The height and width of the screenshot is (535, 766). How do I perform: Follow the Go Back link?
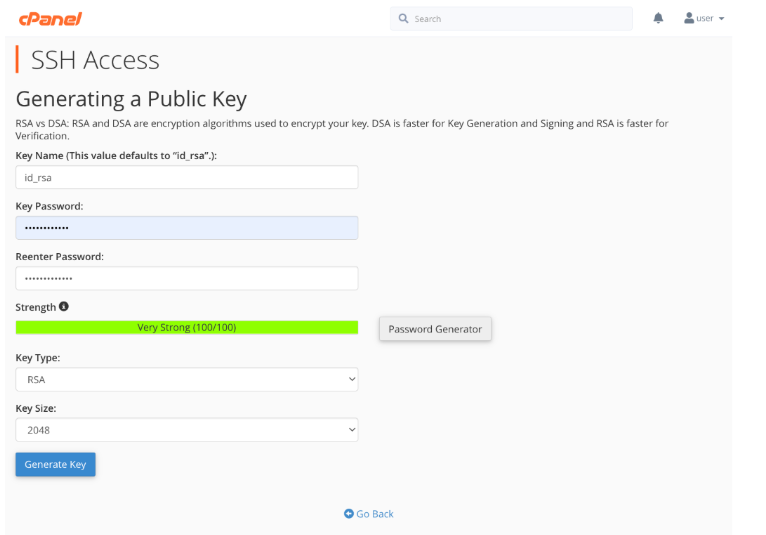click(375, 514)
